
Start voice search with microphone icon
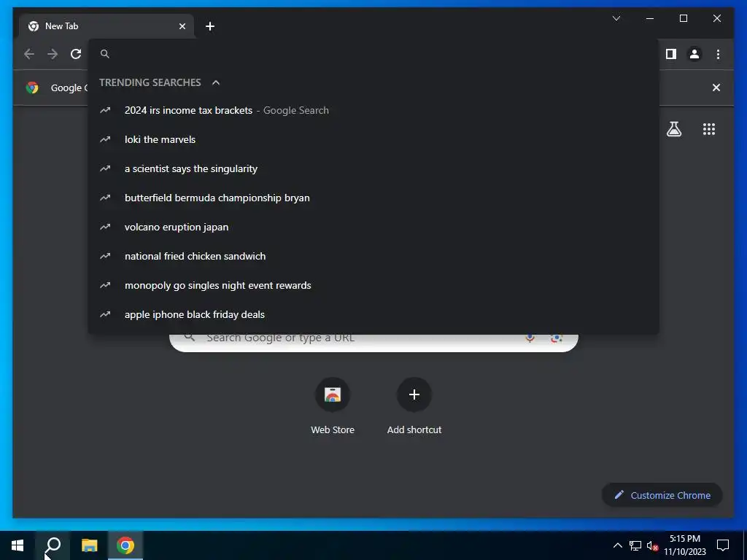[530, 338]
